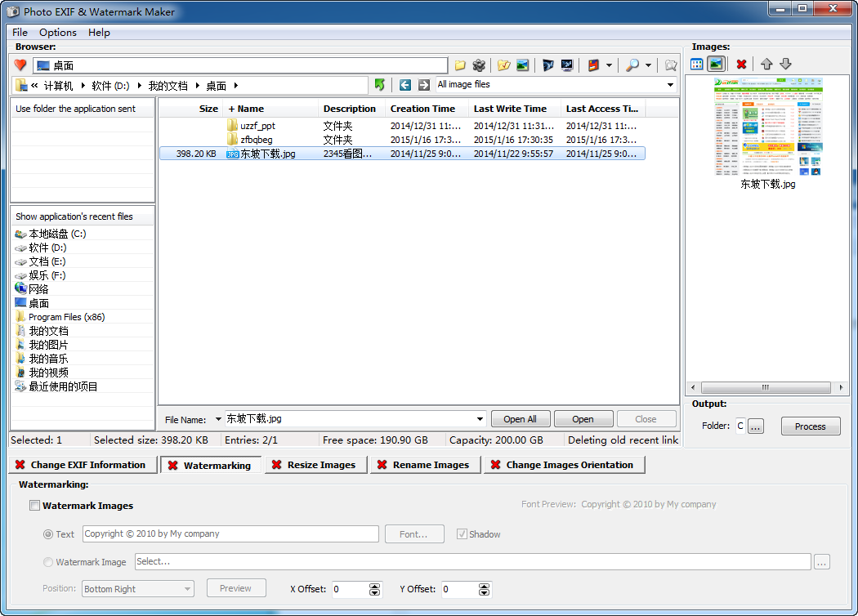
Task: Click the Process button
Action: 810,426
